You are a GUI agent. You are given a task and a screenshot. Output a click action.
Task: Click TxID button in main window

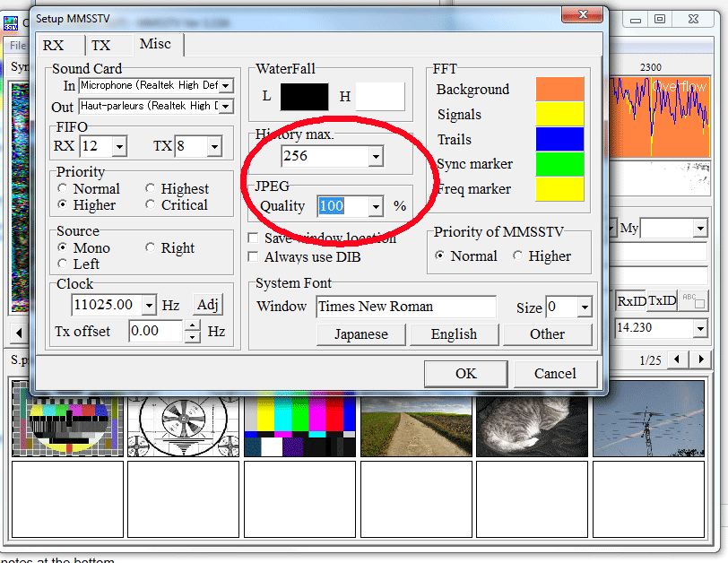point(662,301)
